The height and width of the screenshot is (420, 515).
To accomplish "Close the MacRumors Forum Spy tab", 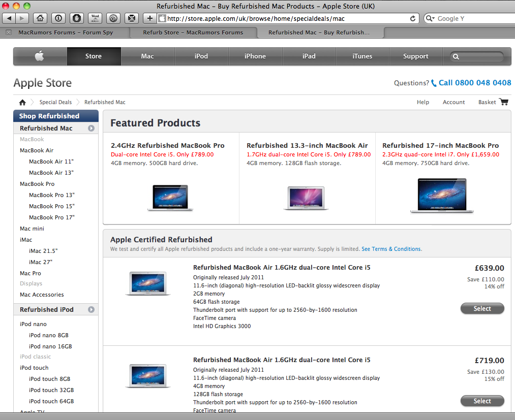I will [x=9, y=33].
